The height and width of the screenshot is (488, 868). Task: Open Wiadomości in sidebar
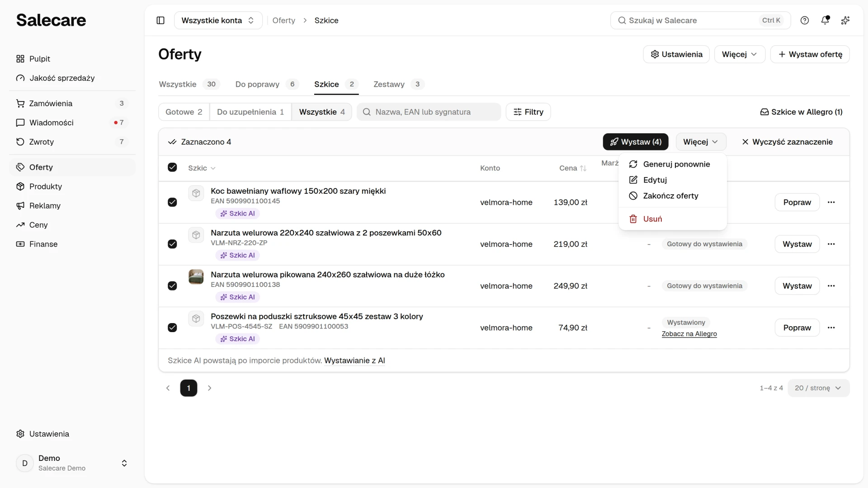point(72,122)
